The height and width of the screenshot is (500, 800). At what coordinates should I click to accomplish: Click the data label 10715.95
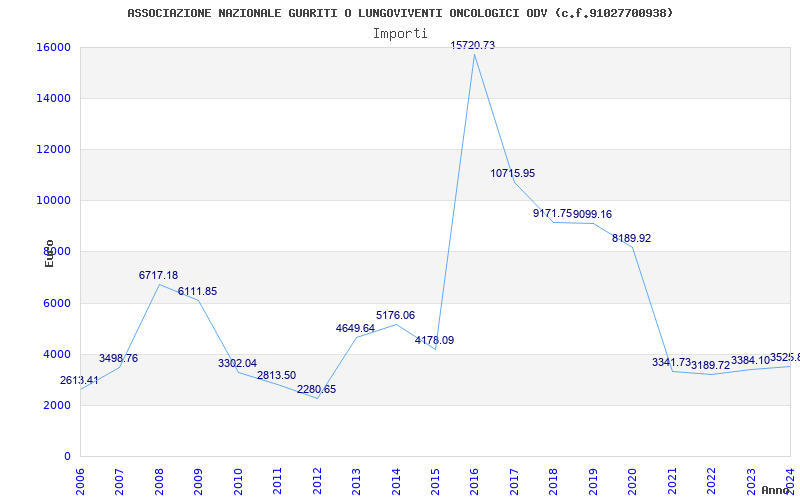[x=513, y=173]
